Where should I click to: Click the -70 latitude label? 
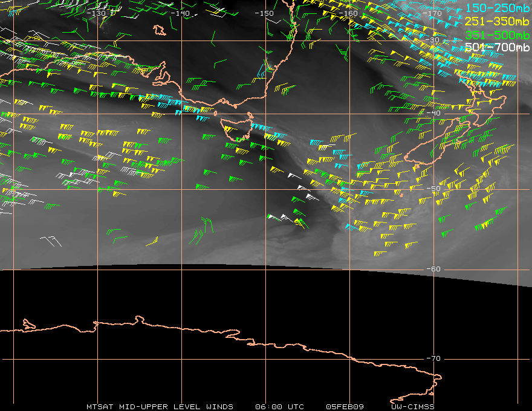pos(433,359)
